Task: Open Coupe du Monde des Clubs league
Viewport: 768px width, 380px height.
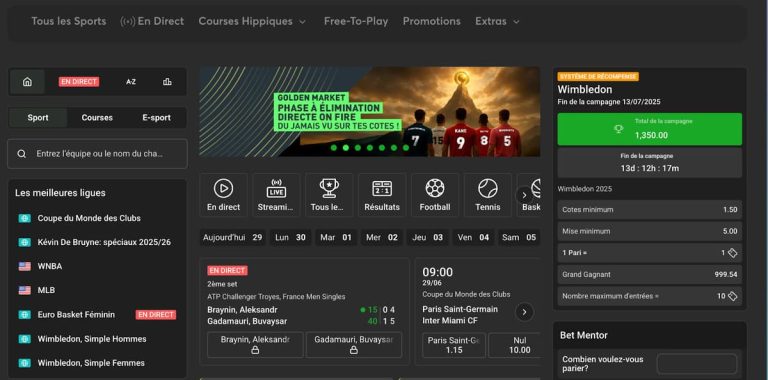Action: tap(89, 218)
